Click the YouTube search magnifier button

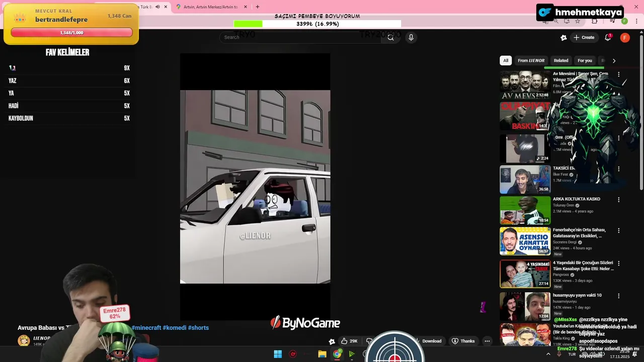click(x=390, y=37)
